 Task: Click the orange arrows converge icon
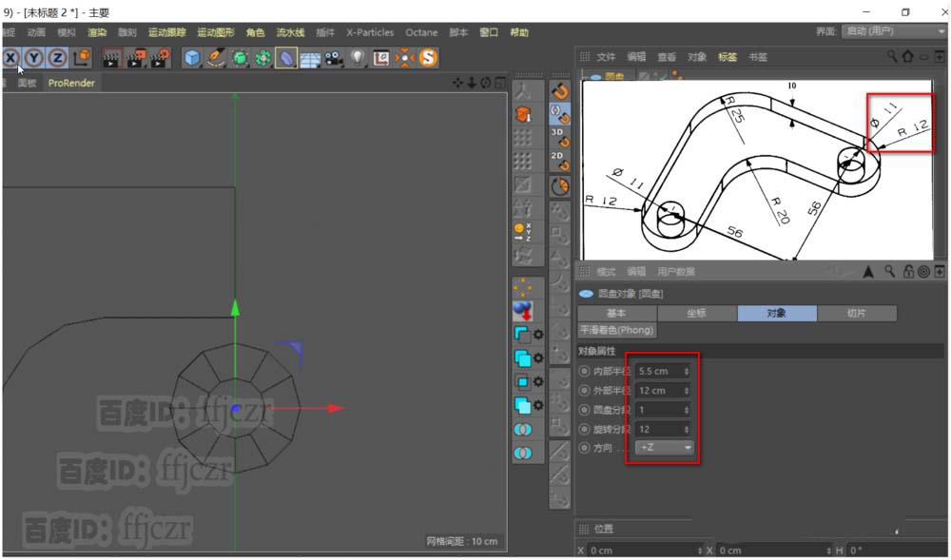pyautogui.click(x=404, y=58)
